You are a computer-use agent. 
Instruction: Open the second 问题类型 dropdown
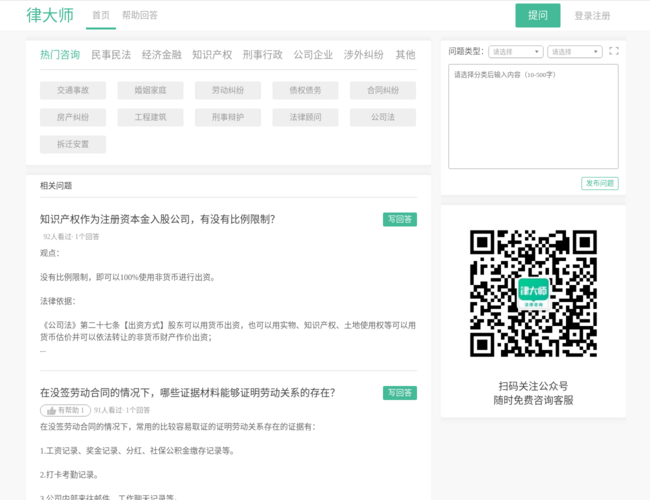pyautogui.click(x=574, y=51)
